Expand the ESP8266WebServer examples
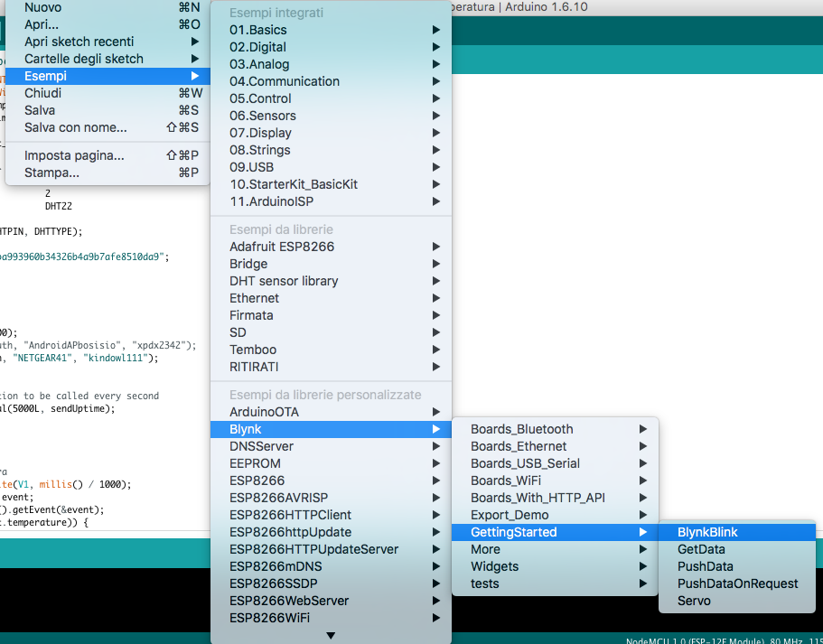This screenshot has width=823, height=644. (288, 601)
